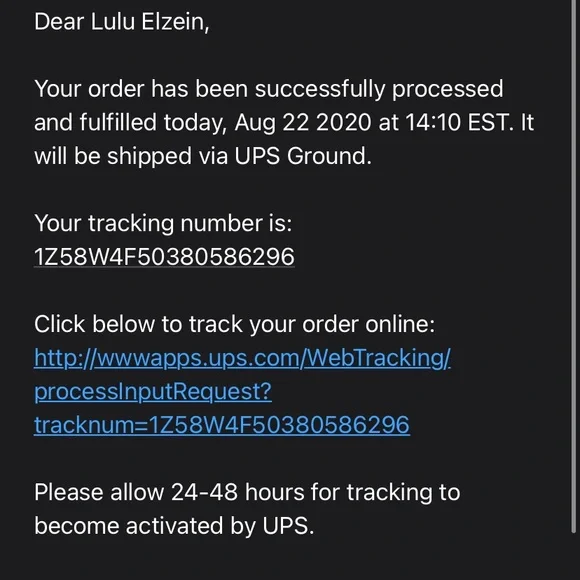Screen dimensions: 580x580
Task: Follow the tracknum=1Z58W4F50380586296 link line
Action: coord(222,425)
